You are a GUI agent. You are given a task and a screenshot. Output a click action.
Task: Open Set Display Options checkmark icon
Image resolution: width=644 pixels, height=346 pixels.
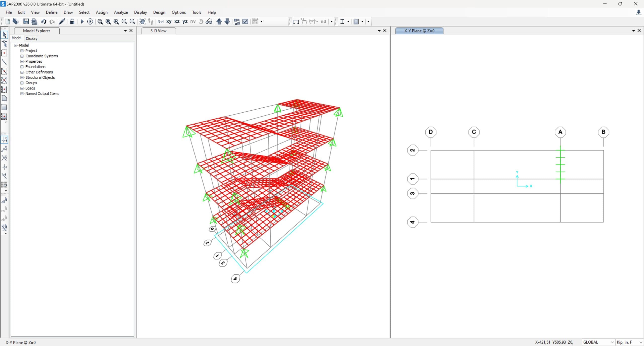click(x=245, y=22)
